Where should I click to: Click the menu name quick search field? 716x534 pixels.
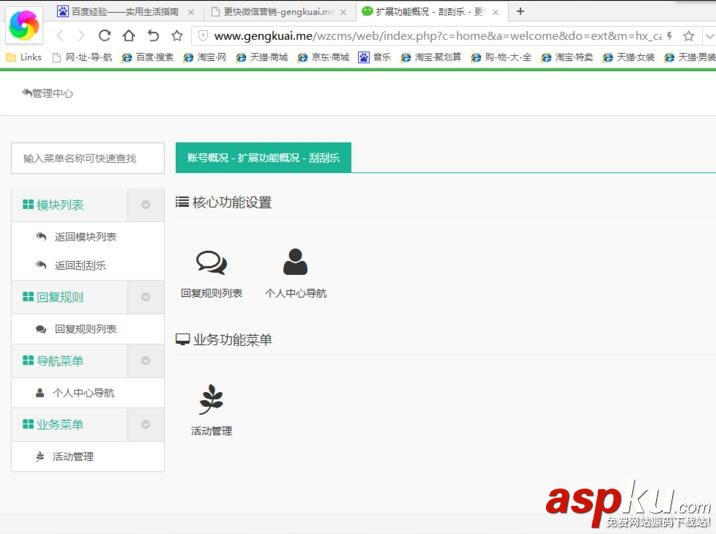click(88, 158)
